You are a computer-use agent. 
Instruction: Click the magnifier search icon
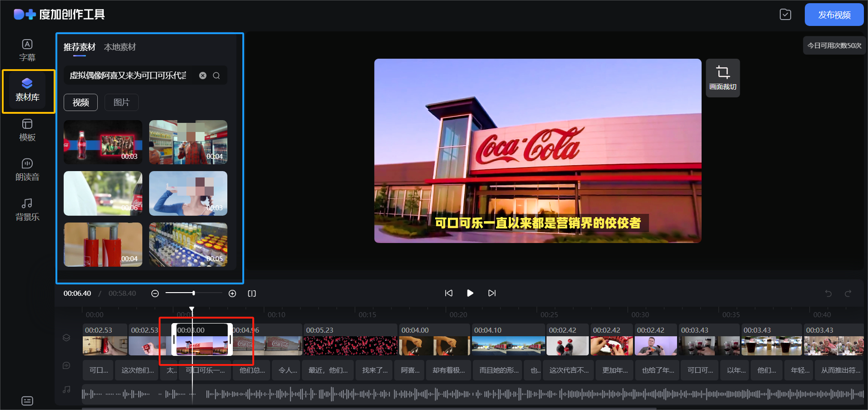coord(216,76)
